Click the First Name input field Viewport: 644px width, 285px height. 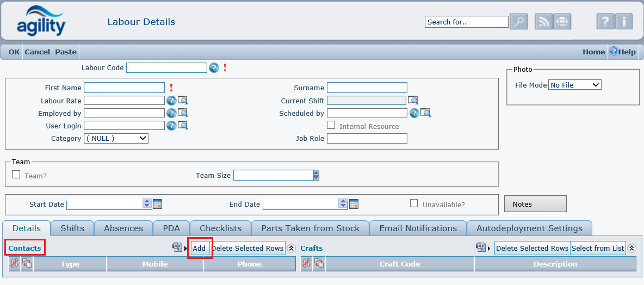(124, 88)
